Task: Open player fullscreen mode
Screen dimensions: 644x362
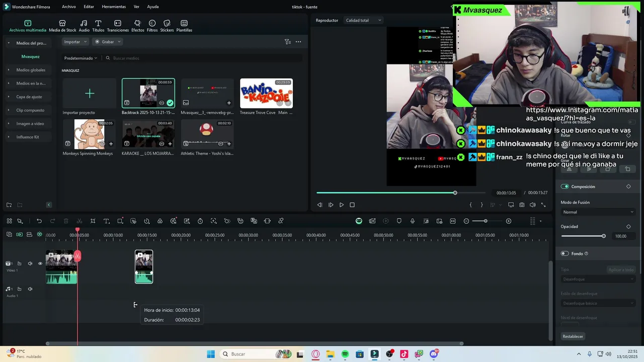Action: 543,205
